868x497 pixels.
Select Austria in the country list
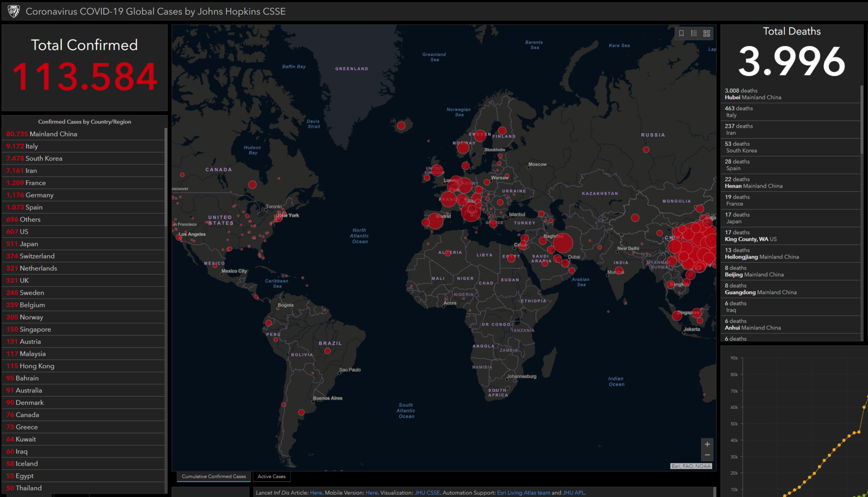83,341
